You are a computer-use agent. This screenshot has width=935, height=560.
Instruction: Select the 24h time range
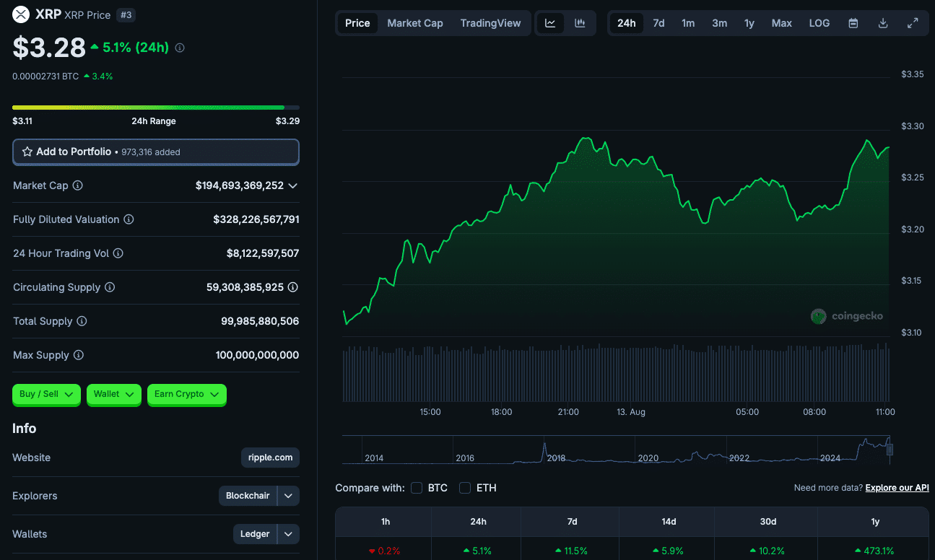[x=627, y=23]
